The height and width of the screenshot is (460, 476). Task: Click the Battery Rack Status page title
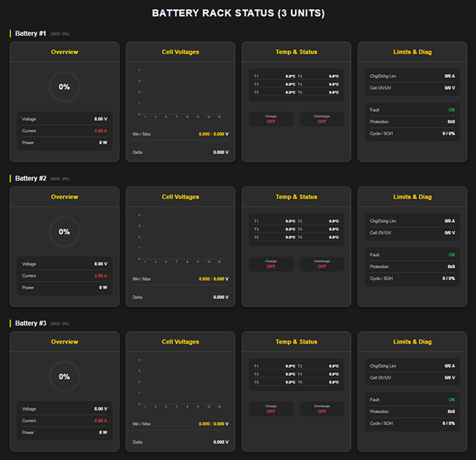(x=238, y=13)
